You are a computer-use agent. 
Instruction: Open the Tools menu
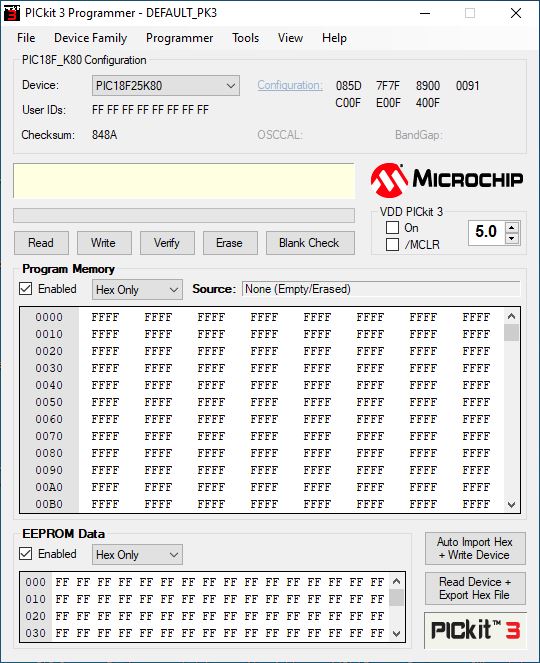(x=245, y=38)
